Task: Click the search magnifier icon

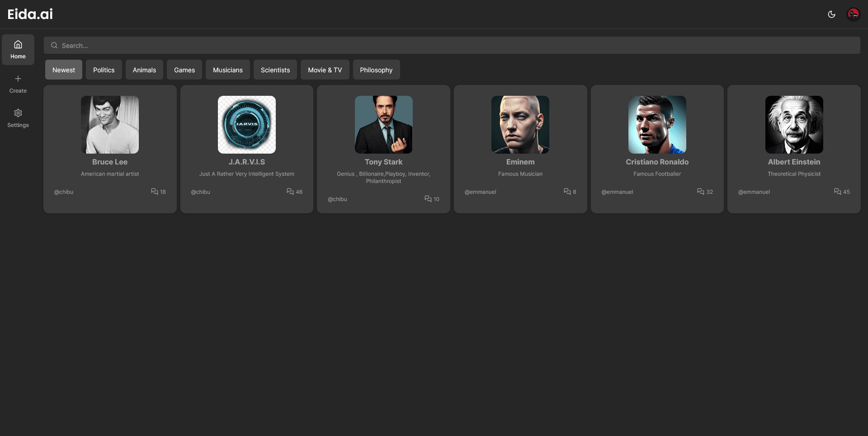Action: coord(54,45)
